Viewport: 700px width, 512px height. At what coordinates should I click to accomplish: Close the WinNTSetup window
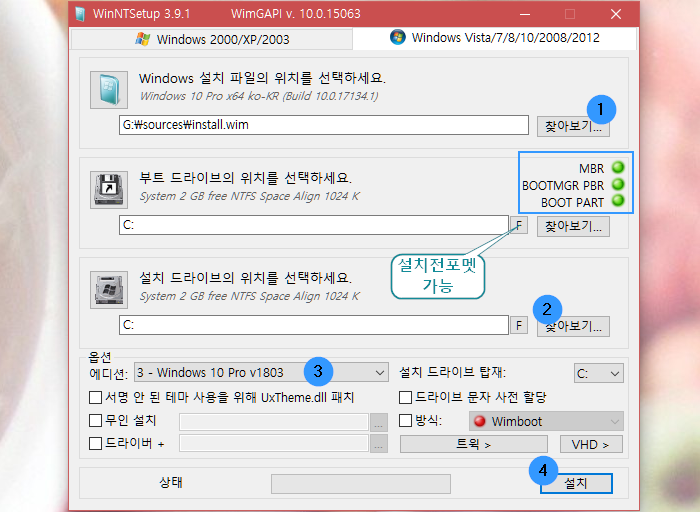pos(616,14)
